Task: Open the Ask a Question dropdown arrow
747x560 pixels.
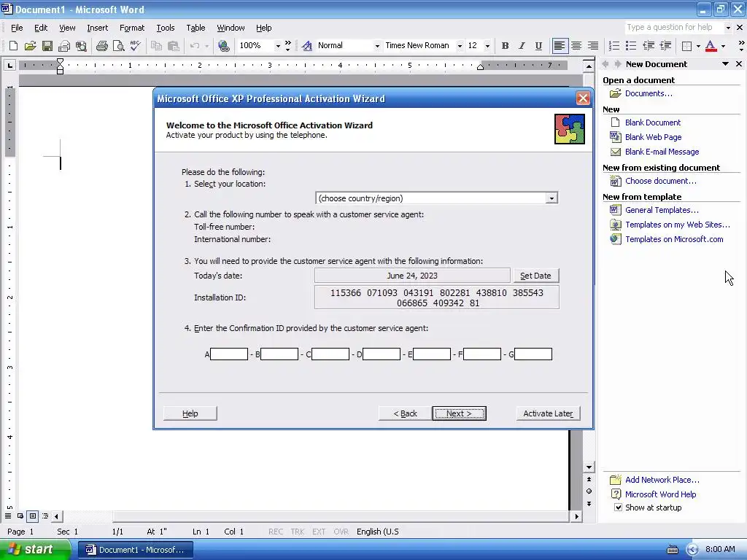Action: [x=728, y=28]
